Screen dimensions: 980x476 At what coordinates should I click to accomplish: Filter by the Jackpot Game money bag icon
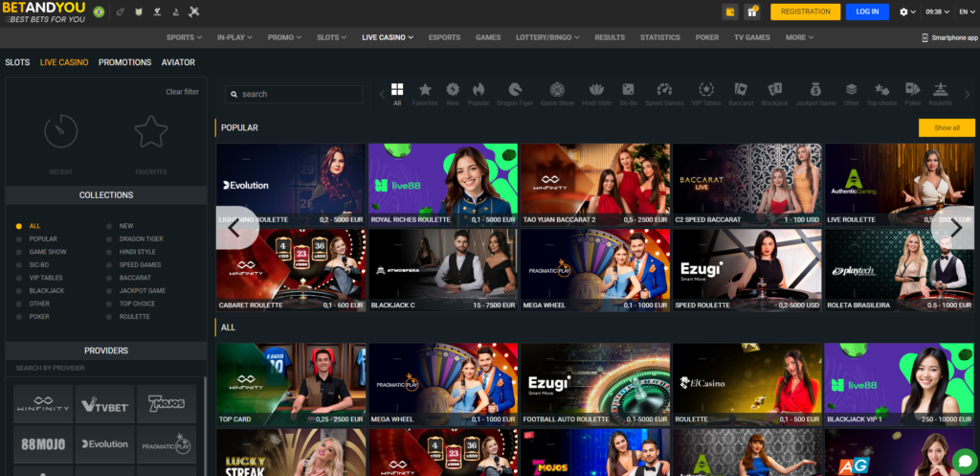click(x=815, y=89)
